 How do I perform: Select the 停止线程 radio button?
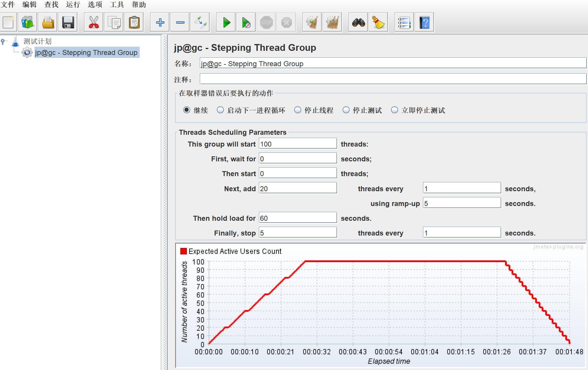(298, 110)
